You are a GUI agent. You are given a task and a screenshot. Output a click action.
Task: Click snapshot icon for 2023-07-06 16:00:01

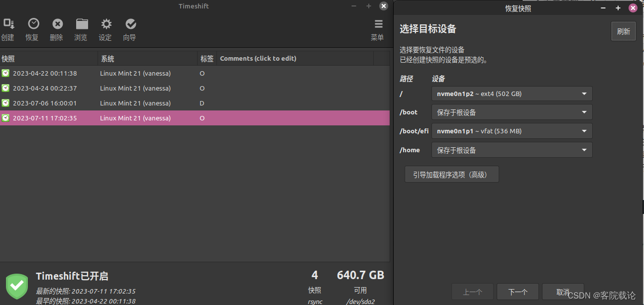pyautogui.click(x=5, y=103)
